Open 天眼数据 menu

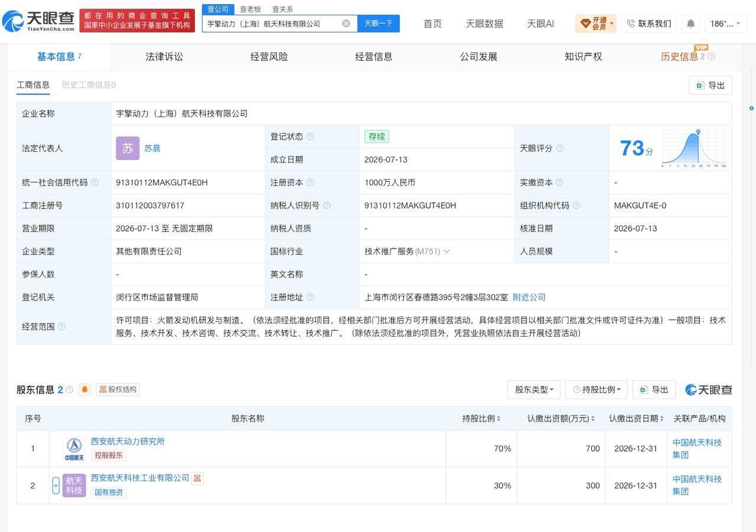pos(484,24)
